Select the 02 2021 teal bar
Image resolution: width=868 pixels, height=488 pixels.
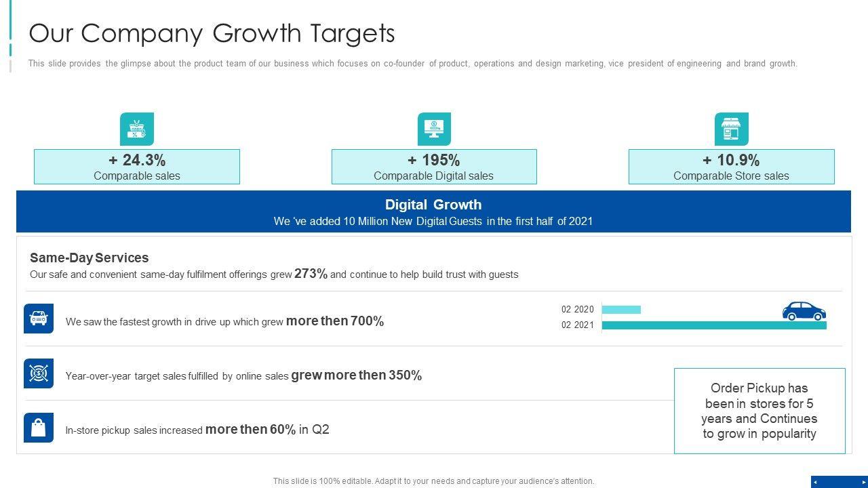(x=713, y=325)
